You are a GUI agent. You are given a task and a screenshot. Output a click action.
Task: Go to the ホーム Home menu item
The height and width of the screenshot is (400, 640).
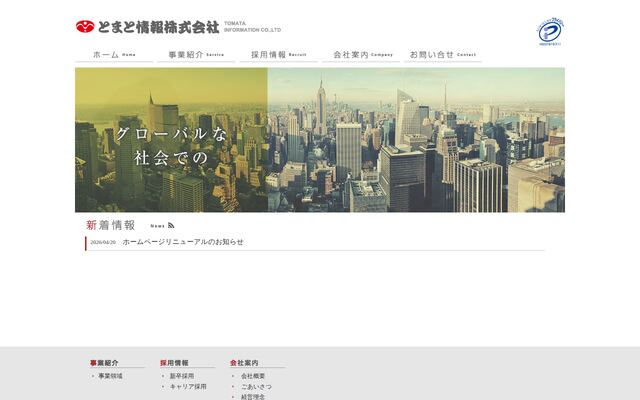click(114, 55)
